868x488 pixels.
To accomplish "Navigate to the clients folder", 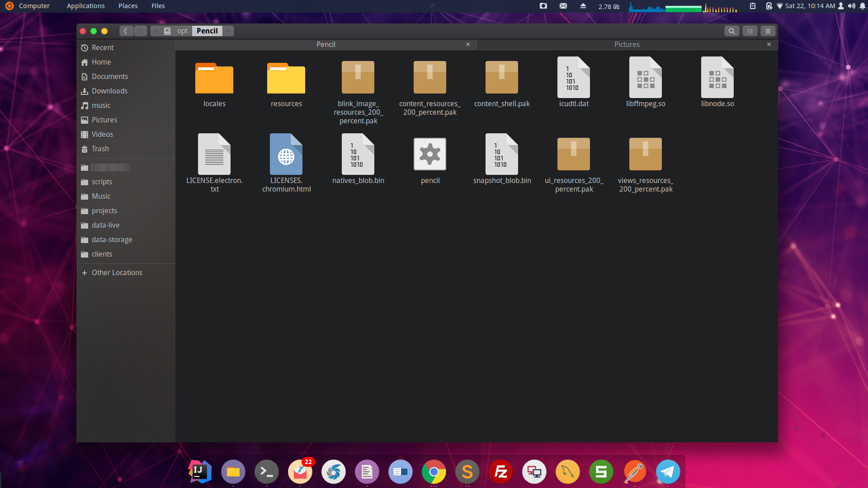I will pos(101,253).
